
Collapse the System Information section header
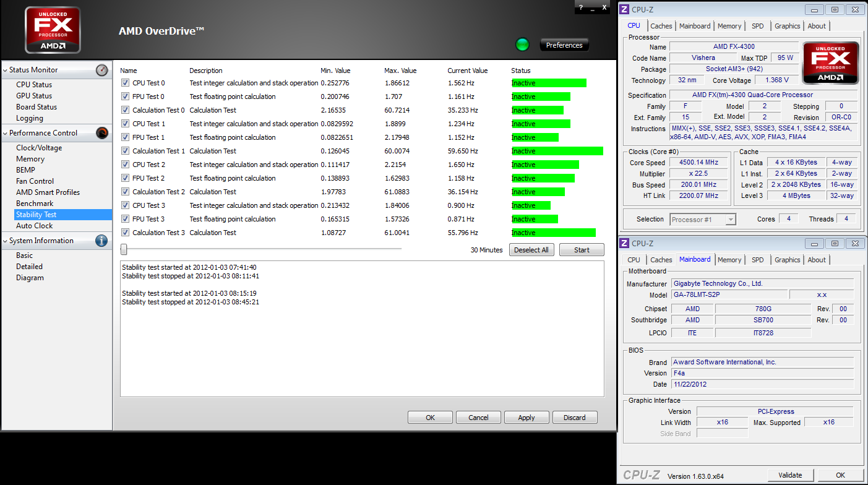(57, 241)
